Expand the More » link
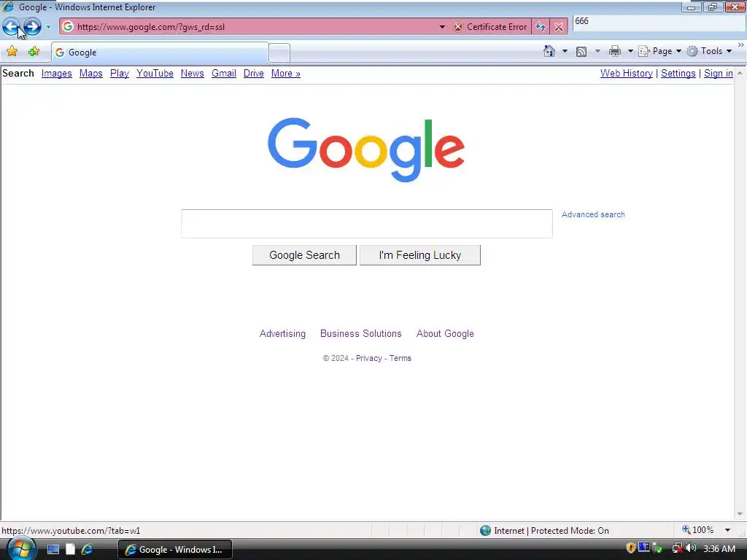This screenshot has height=560, width=747. click(x=286, y=74)
